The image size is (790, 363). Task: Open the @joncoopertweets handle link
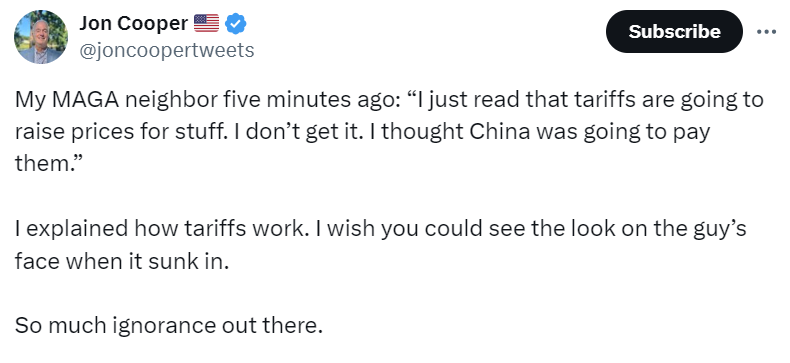[x=167, y=50]
